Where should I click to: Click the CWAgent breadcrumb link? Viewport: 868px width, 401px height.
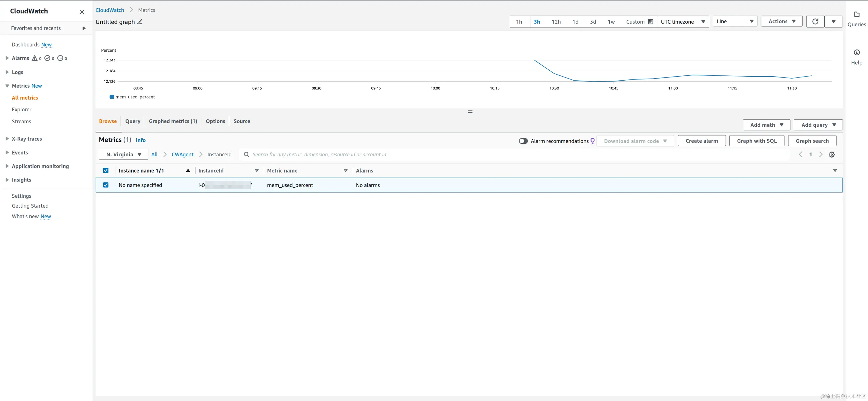[182, 155]
